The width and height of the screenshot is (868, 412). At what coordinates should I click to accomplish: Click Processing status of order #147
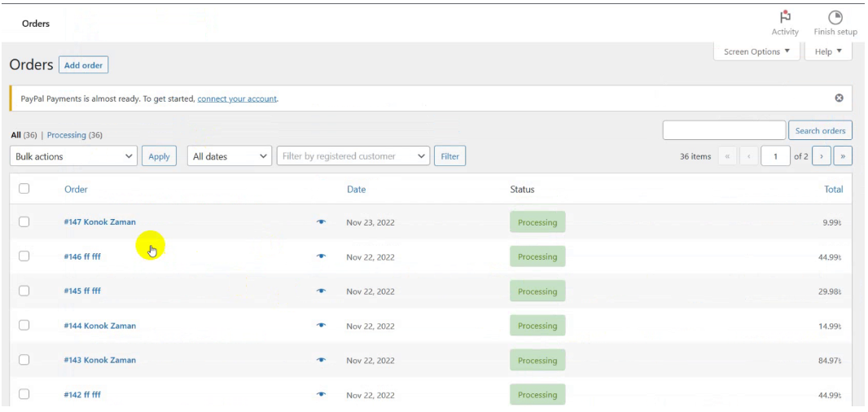pyautogui.click(x=537, y=222)
